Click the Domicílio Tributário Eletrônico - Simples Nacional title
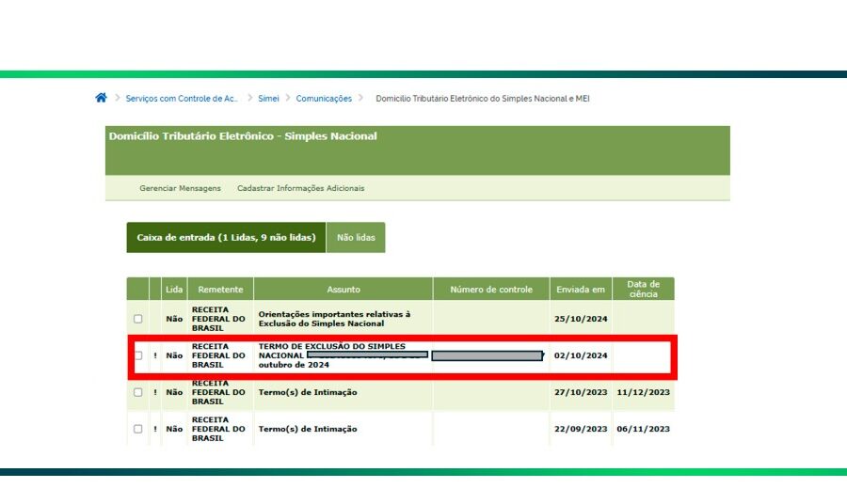 (243, 136)
